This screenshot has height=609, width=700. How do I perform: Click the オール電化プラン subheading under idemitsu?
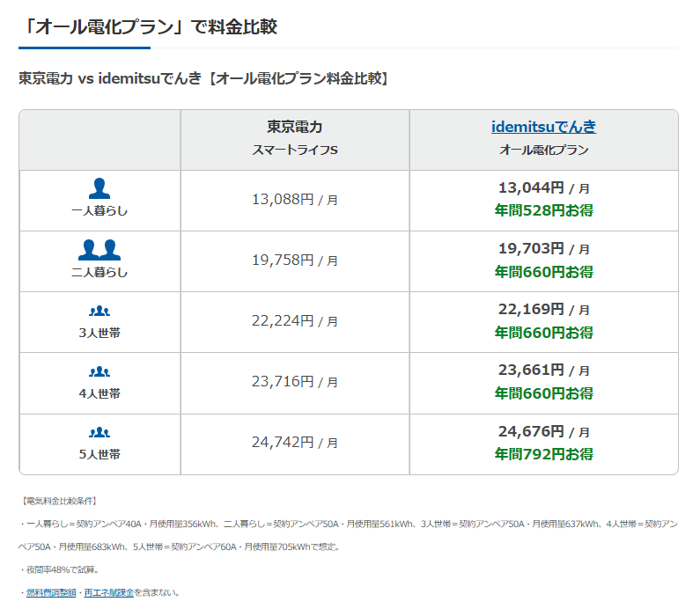[544, 150]
